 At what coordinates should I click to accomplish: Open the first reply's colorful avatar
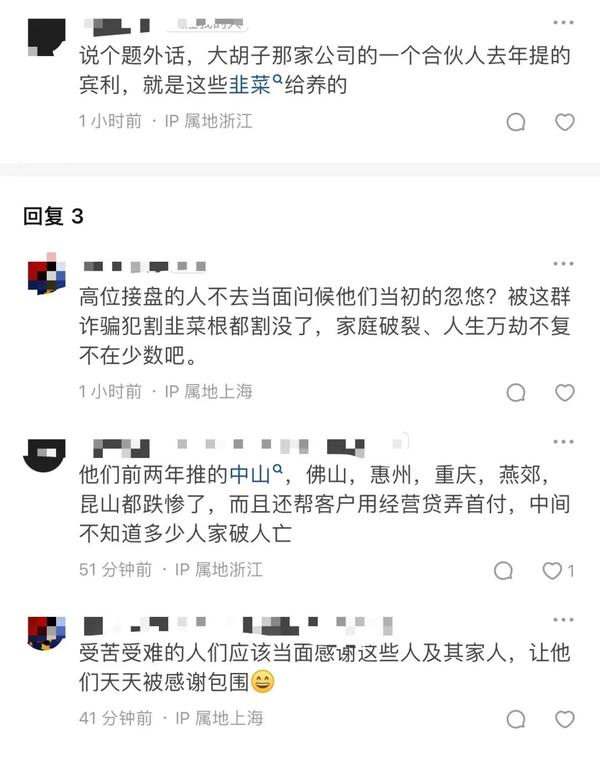(46, 274)
